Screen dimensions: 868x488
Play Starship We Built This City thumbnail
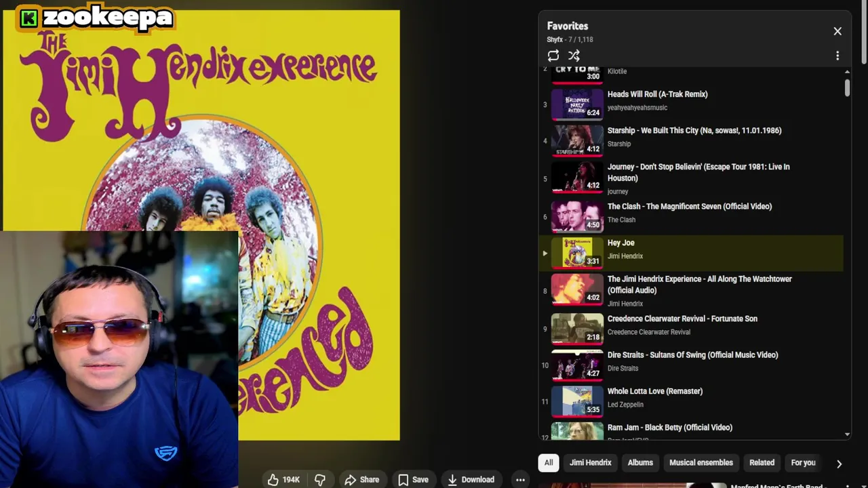577,141
